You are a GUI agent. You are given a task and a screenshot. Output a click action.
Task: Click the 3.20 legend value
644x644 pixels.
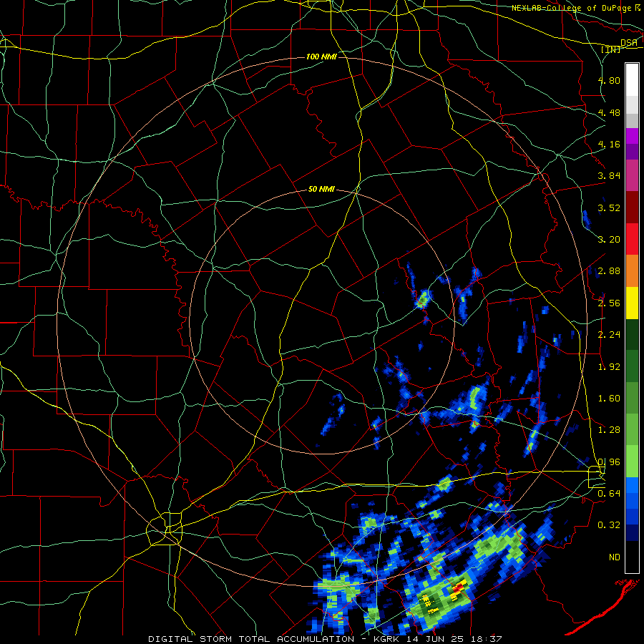(x=609, y=240)
